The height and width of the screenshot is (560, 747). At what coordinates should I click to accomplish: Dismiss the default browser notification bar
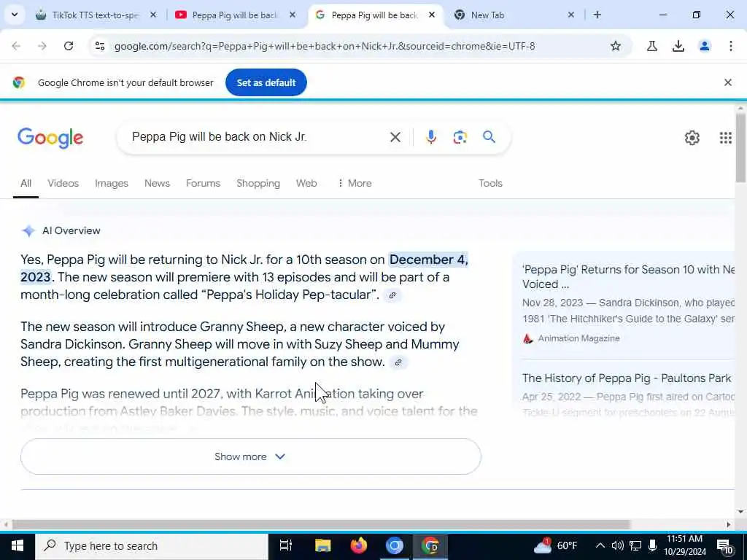pos(727,82)
